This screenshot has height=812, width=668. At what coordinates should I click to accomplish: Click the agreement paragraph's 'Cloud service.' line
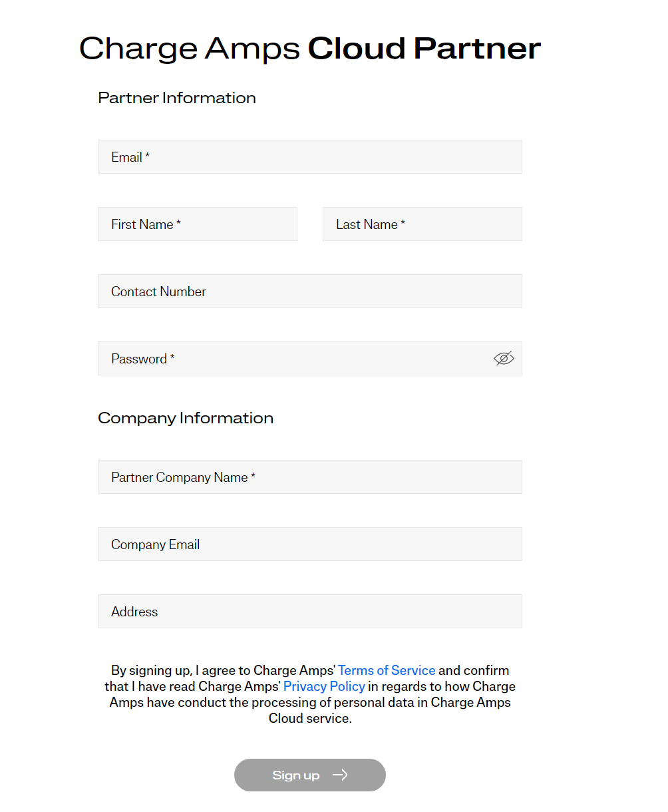pos(310,718)
